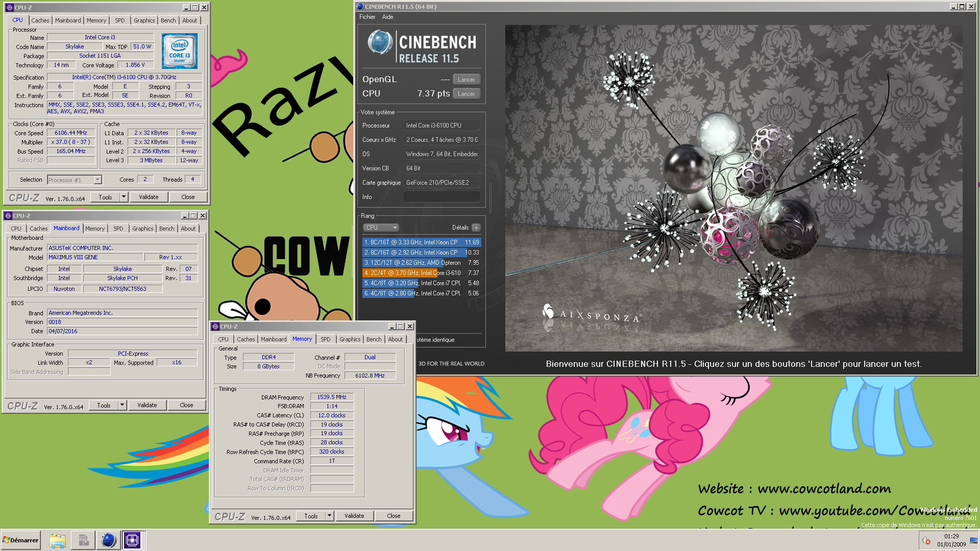Switch to Memory tab in top CPU-Z window
The height and width of the screenshot is (551, 980).
(x=96, y=20)
